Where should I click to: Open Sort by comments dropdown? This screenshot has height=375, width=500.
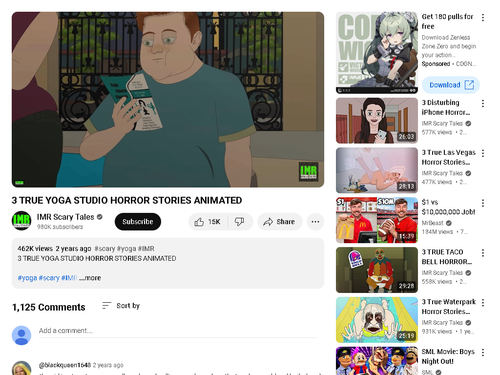pos(121,306)
